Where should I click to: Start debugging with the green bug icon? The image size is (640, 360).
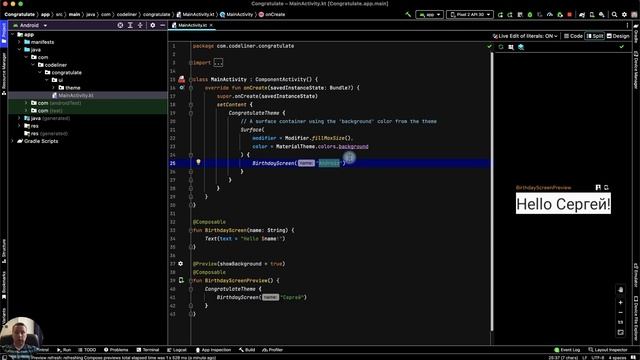click(x=530, y=14)
